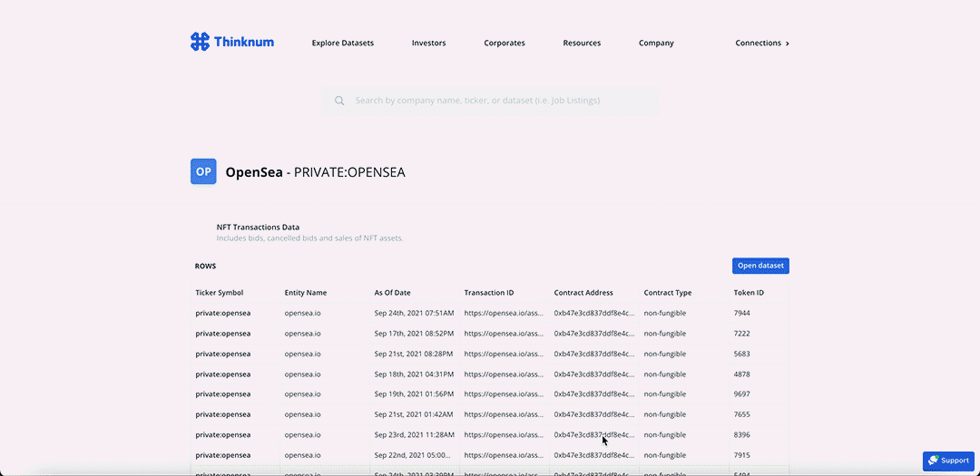Click the ROWS label
Viewport: 980px width, 476px height.
[205, 267]
